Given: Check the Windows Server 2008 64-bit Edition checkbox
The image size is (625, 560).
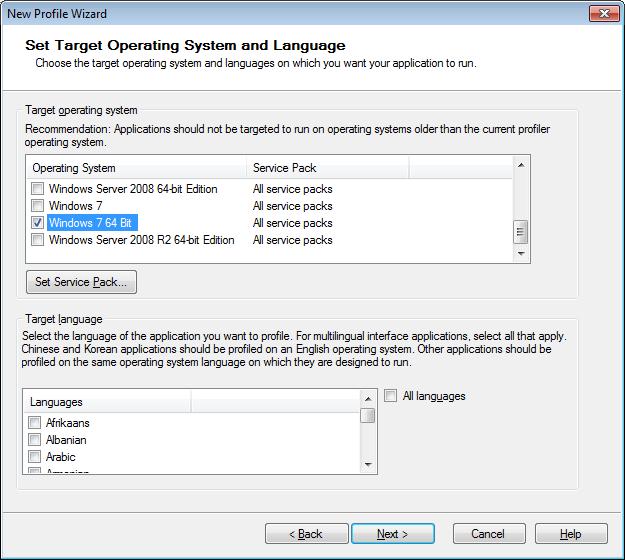Looking at the screenshot, I should [37, 189].
